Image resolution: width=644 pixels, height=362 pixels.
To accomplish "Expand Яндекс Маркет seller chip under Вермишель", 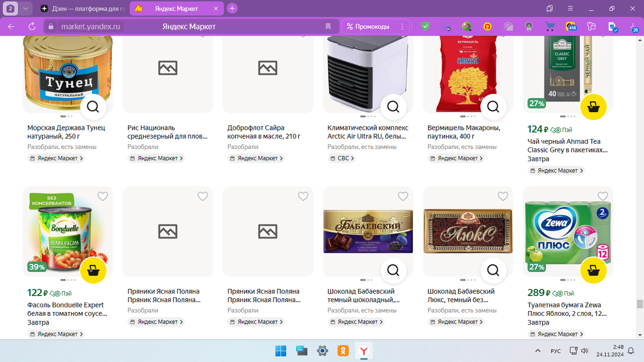I will pos(456,158).
